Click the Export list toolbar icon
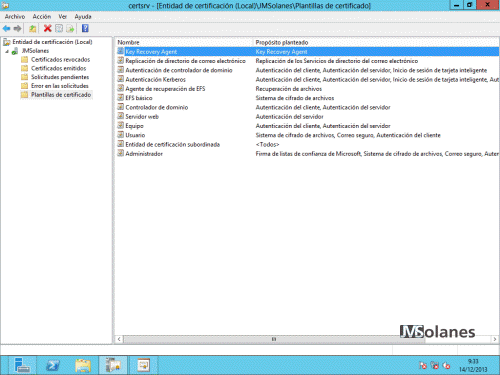500x375 pixels. tap(70, 29)
